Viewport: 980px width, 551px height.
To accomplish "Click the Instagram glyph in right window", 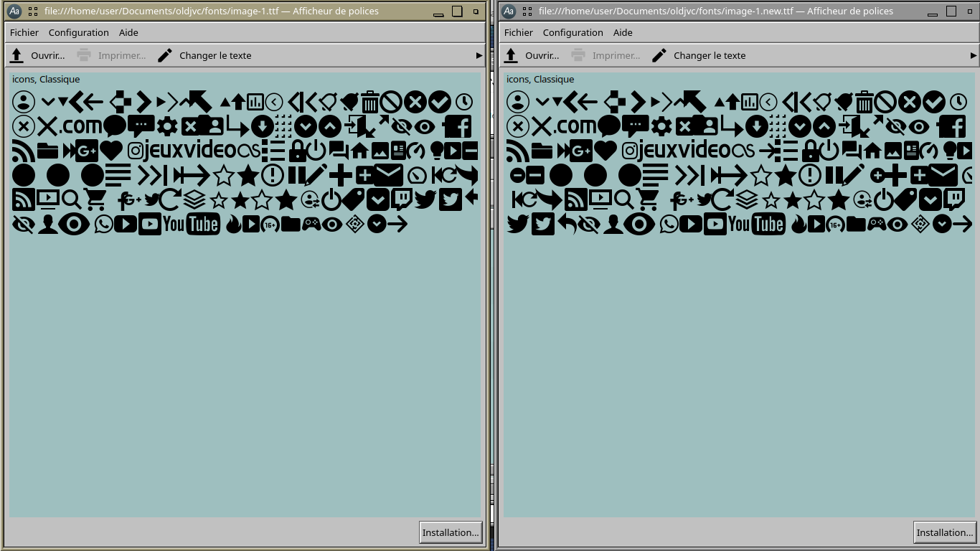I will click(x=629, y=151).
